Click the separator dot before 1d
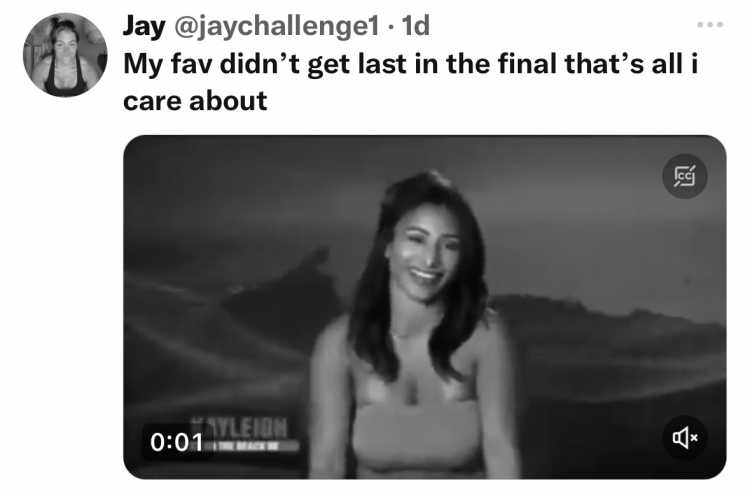Image resolution: width=750 pixels, height=494 pixels. (x=391, y=27)
